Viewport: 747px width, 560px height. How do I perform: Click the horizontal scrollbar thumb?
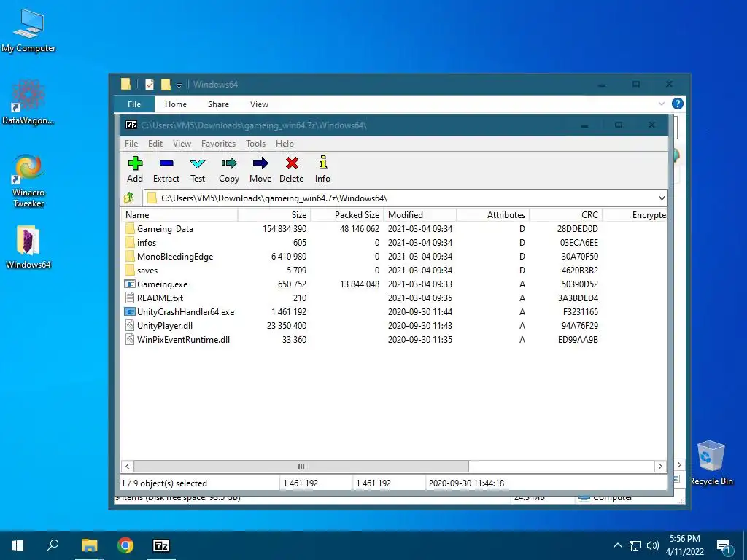[301, 466]
